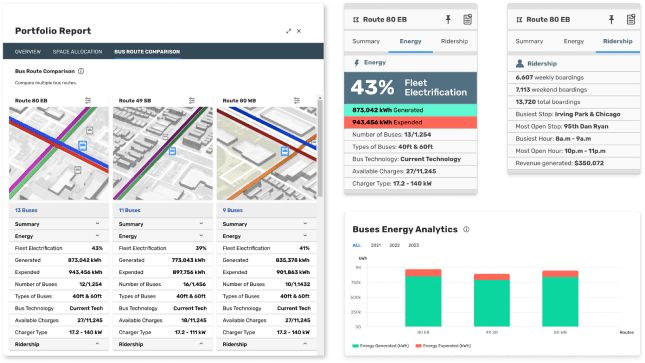Open filter settings for Route 49 SB column
Screen dimensions: 645x363
pyautogui.click(x=192, y=100)
